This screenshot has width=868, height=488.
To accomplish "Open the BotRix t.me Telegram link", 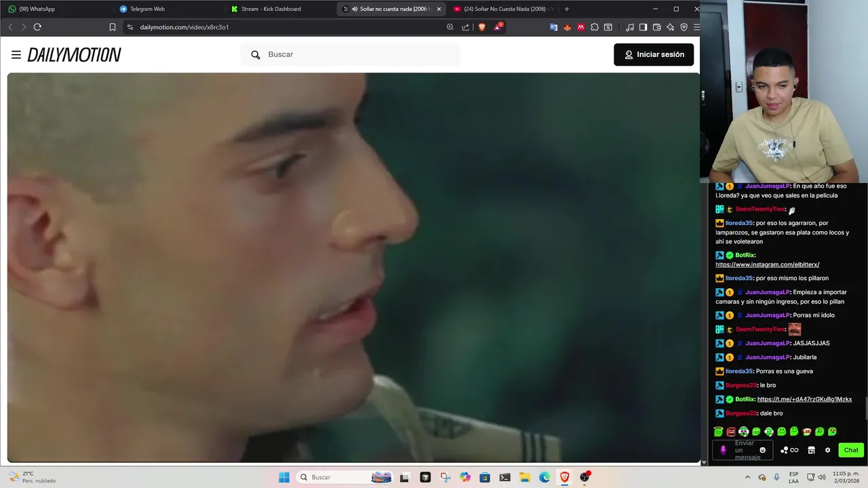I will 804,399.
